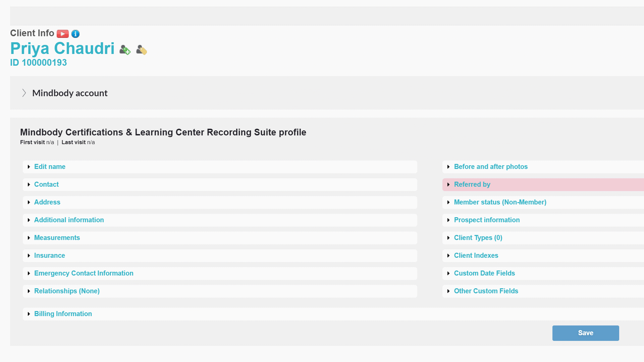Expand Custom Date Fields section

pos(543,274)
